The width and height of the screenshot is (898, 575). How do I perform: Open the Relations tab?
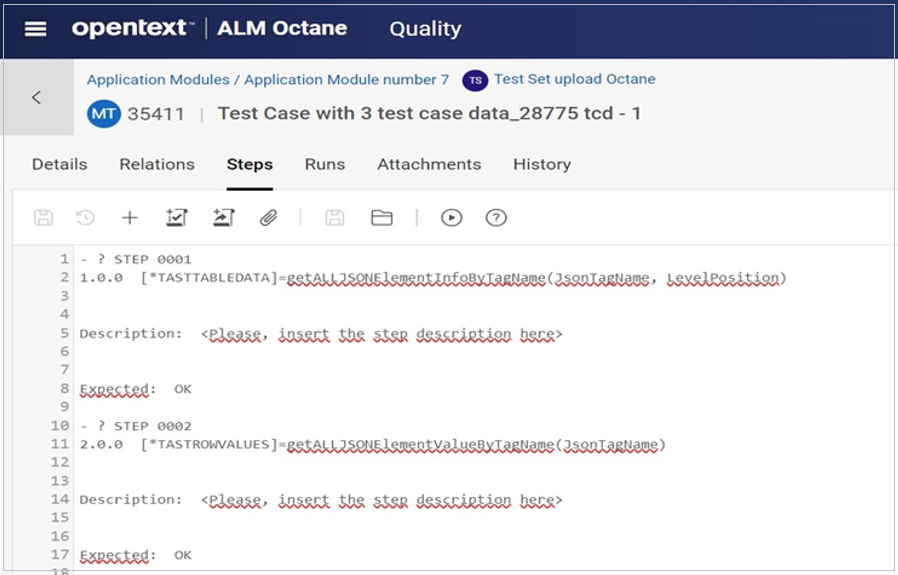coord(157,164)
